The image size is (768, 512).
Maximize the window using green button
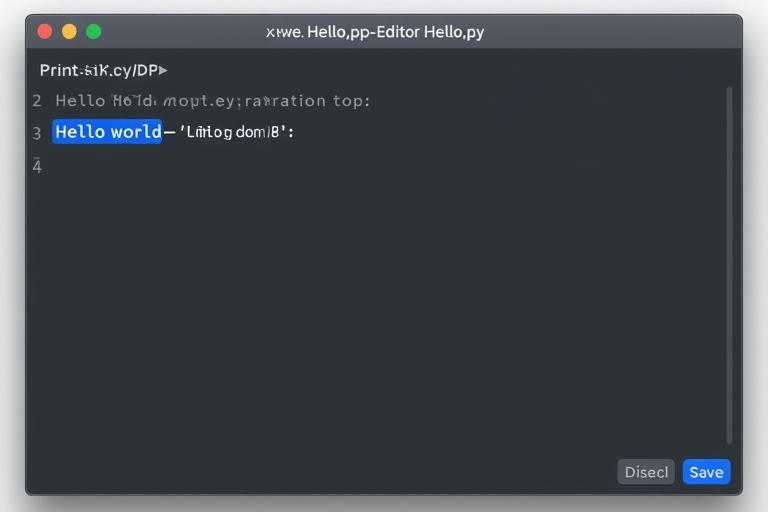94,32
